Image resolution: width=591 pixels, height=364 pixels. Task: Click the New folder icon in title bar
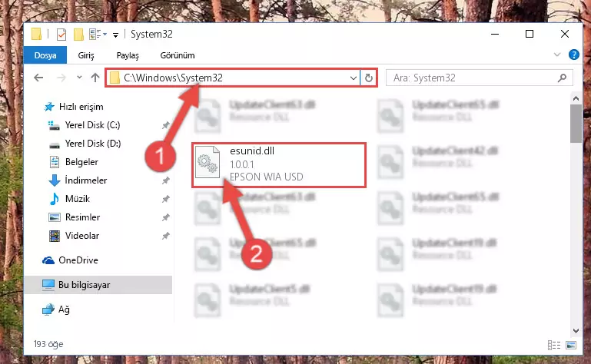click(78, 35)
